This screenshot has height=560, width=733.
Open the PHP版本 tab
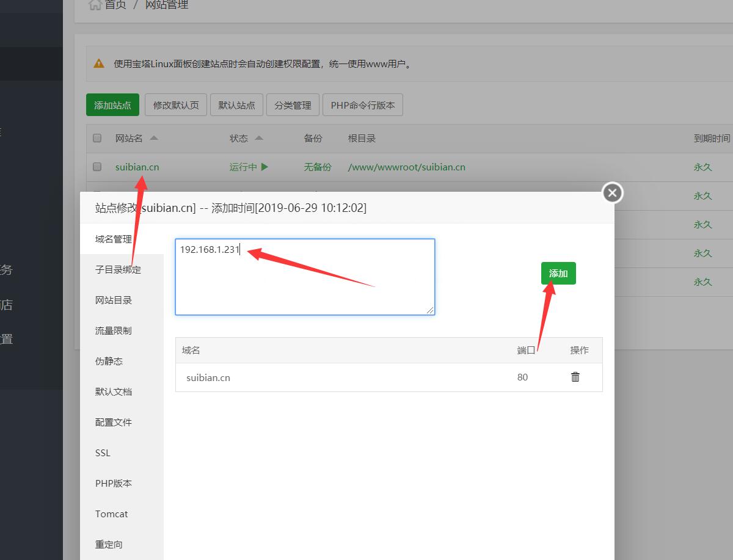click(122, 483)
